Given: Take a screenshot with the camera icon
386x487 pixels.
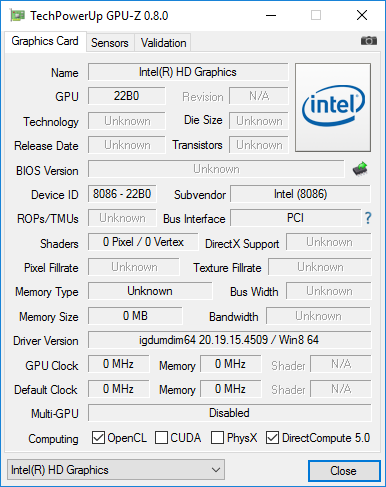Looking at the screenshot, I should coord(369,41).
